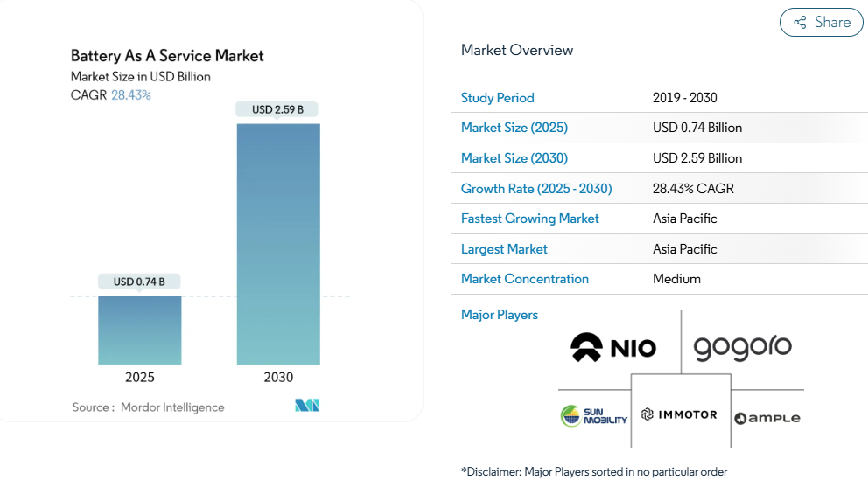This screenshot has height=487, width=868.
Task: Click the Study Period label
Action: tap(497, 98)
